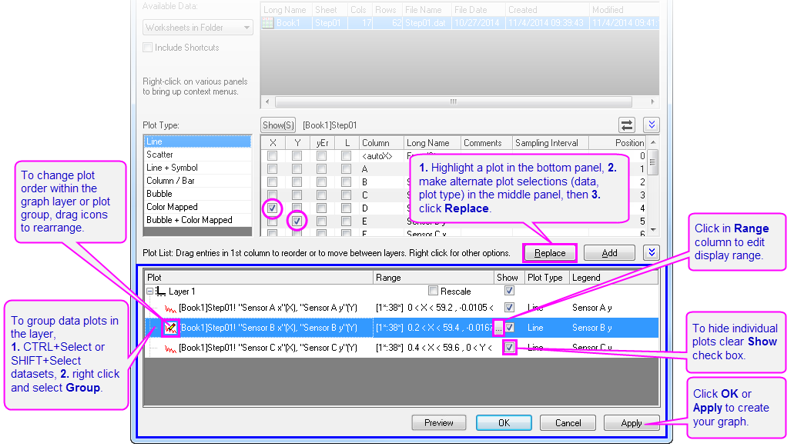Open range editor ellipsis for Sensor B

(x=498, y=327)
